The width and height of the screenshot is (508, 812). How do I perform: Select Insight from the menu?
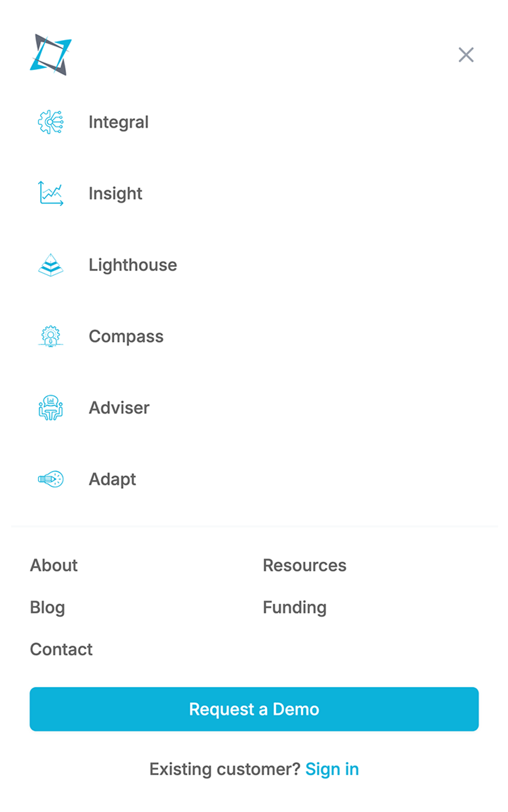(115, 193)
